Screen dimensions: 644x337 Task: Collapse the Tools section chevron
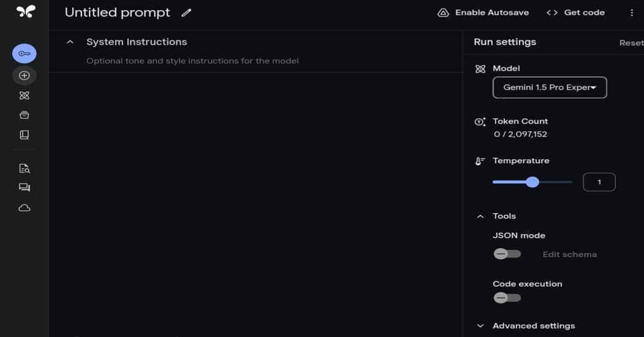(480, 216)
